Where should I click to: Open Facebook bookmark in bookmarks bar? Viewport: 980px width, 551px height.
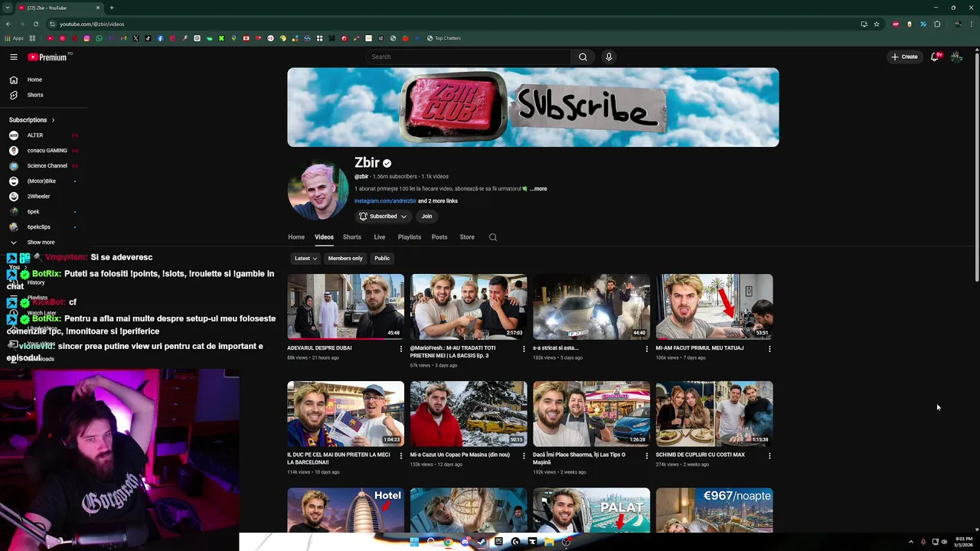click(160, 38)
